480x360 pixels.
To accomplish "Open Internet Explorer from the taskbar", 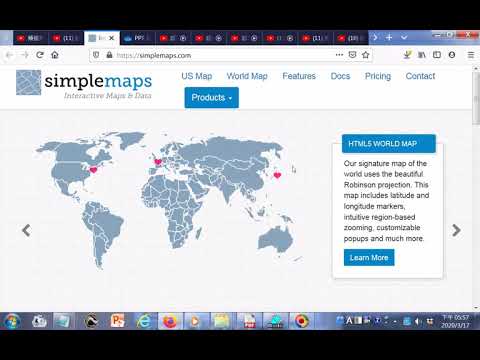I will tap(144, 321).
